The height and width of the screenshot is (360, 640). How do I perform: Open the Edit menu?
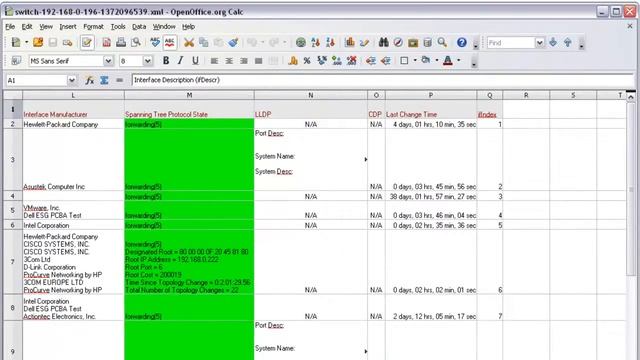(x=27, y=27)
